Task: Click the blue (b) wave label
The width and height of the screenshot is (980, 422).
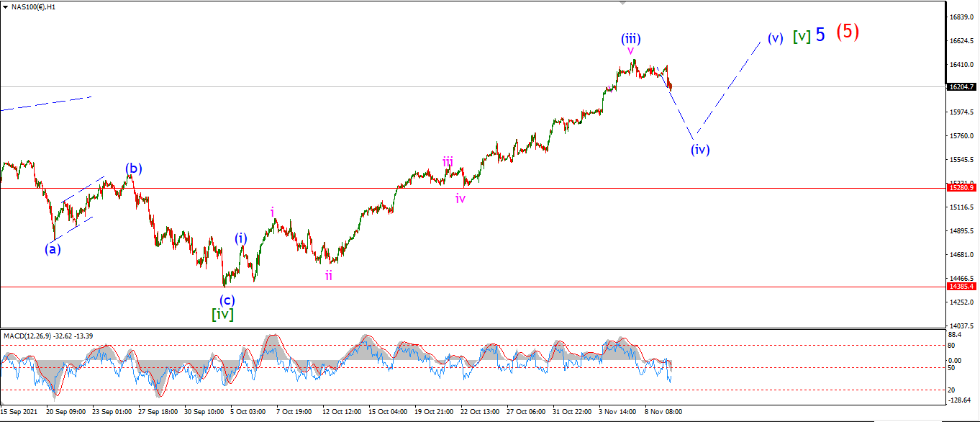Action: coord(133,169)
